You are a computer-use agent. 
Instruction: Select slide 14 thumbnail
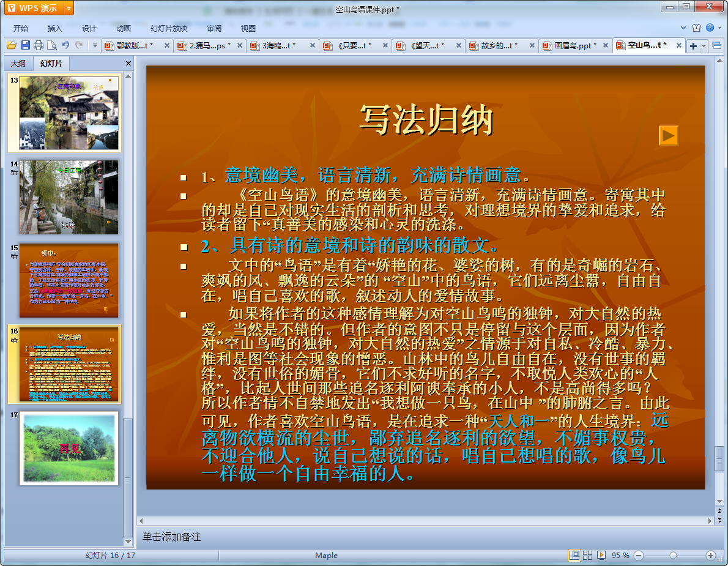[x=69, y=197]
